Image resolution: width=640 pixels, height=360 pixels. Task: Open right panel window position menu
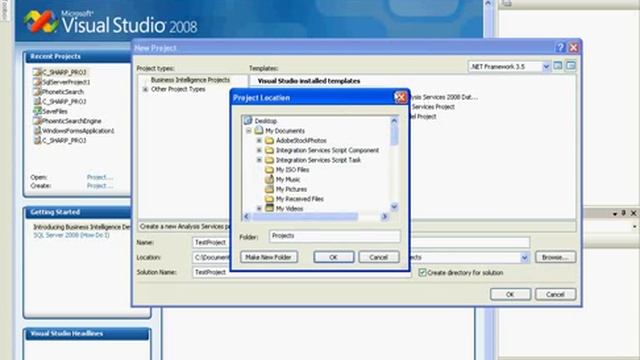(615, 213)
